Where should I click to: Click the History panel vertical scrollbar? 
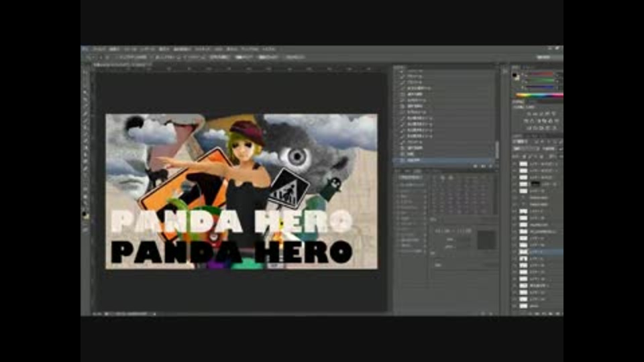pos(496,149)
